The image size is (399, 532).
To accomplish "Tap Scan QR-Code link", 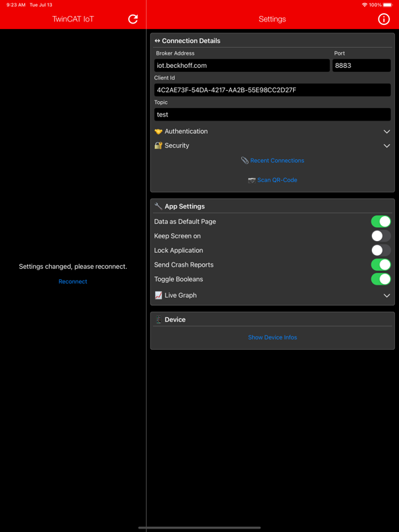I will point(277,180).
